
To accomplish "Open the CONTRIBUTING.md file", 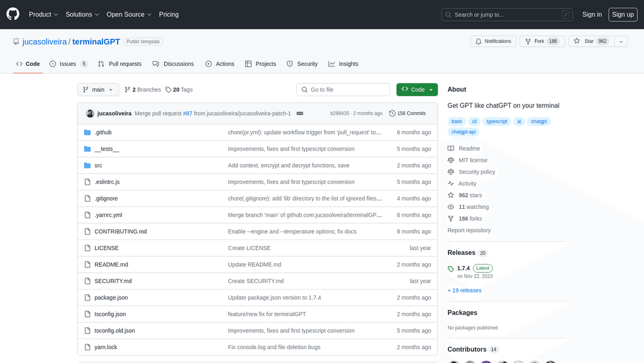I will point(120,232).
